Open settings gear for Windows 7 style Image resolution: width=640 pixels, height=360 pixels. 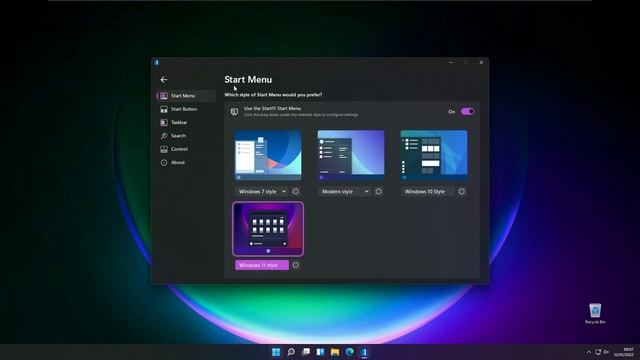pos(296,191)
